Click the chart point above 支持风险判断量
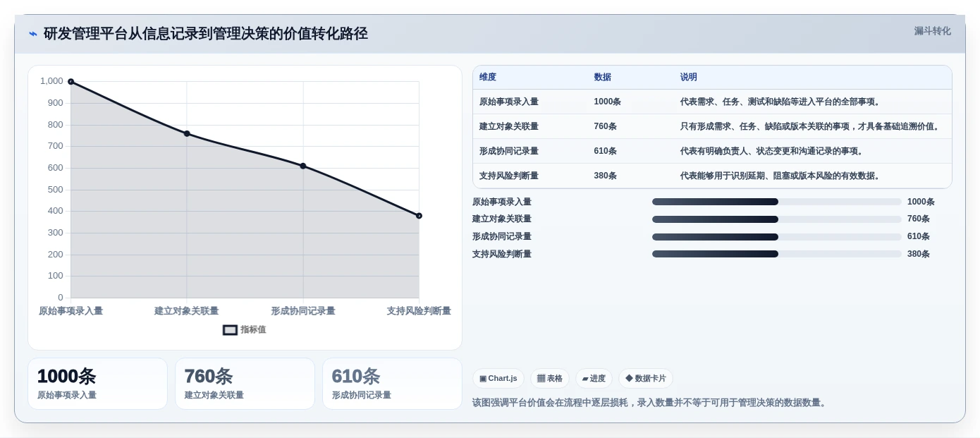 click(419, 216)
